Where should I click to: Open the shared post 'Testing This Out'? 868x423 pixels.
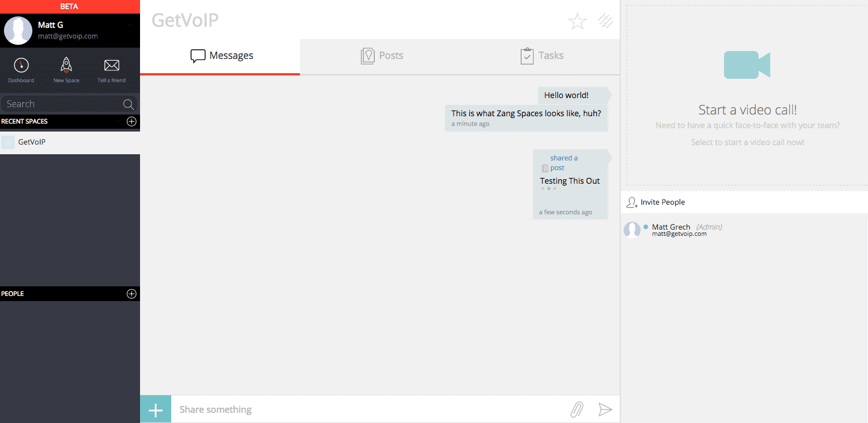click(x=569, y=181)
